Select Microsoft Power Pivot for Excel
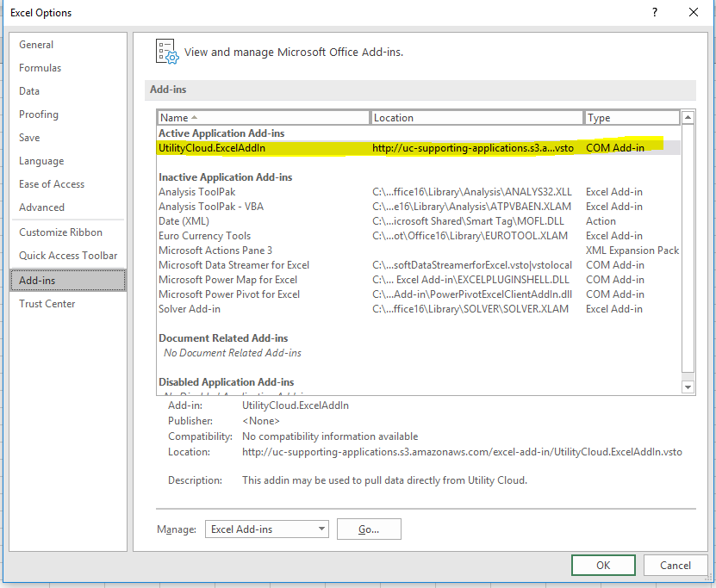This screenshot has height=588, width=716. tap(229, 294)
